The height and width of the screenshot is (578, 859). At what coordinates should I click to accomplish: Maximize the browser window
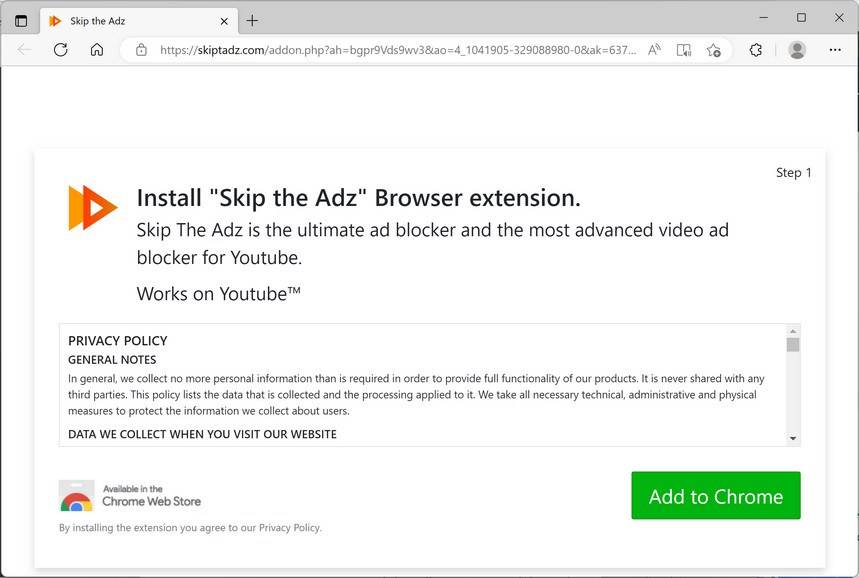coord(801,18)
